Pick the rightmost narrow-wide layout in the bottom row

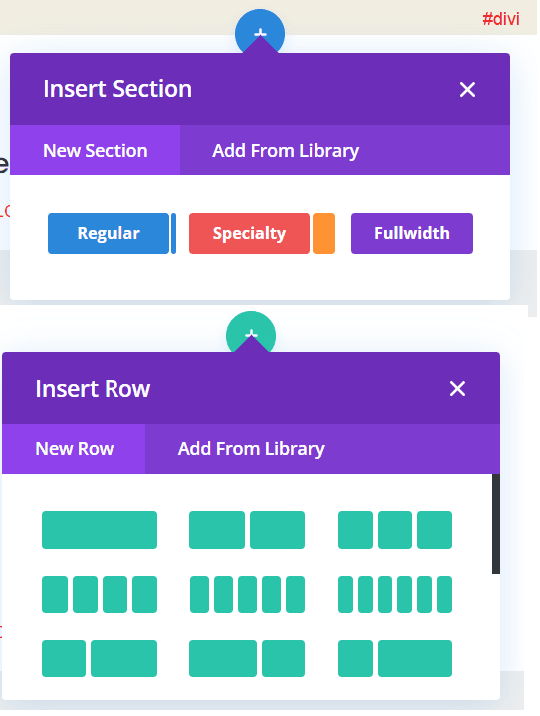point(395,658)
